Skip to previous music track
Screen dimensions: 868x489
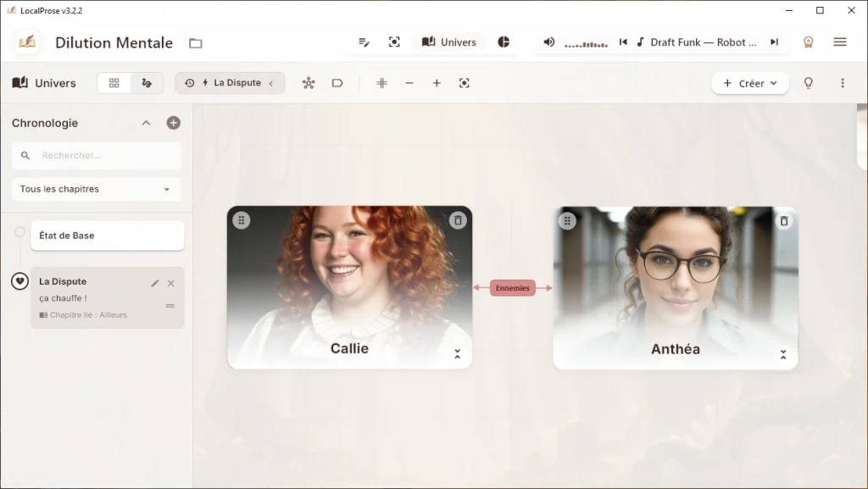(x=623, y=42)
